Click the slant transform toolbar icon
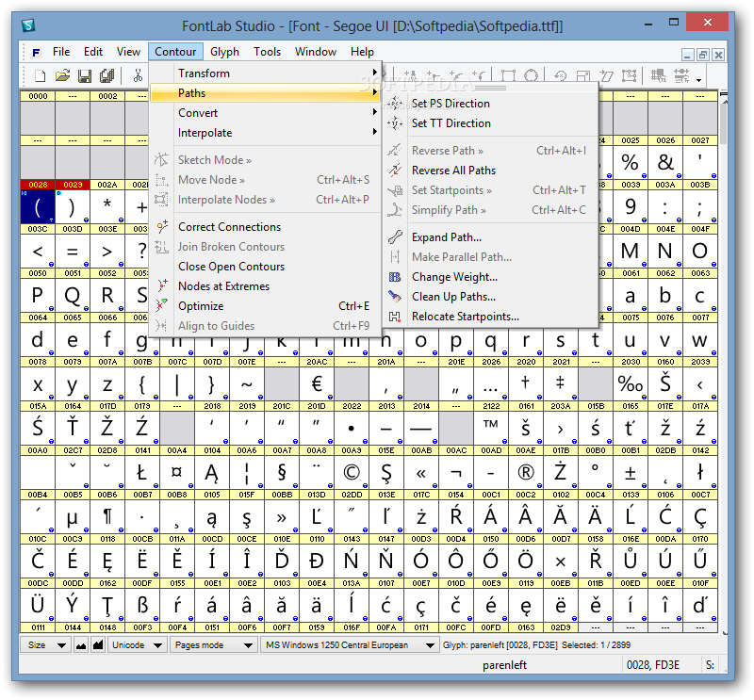The width and height of the screenshot is (754, 700). tap(606, 75)
